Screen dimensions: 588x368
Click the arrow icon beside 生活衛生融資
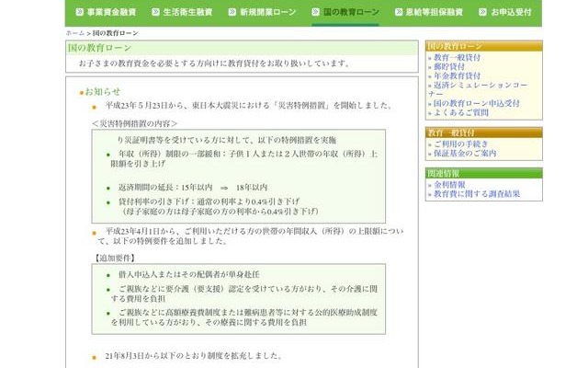[155, 12]
